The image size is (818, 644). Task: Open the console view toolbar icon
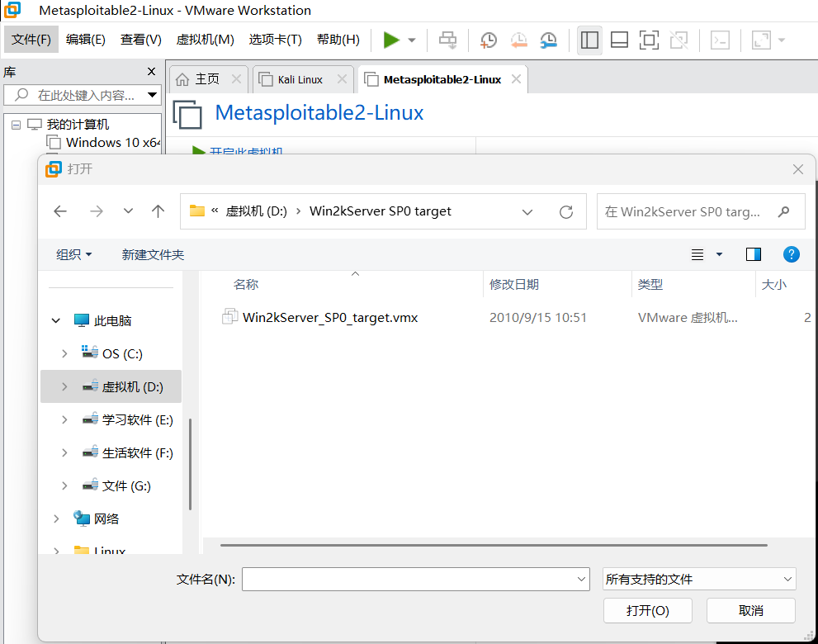pos(720,40)
